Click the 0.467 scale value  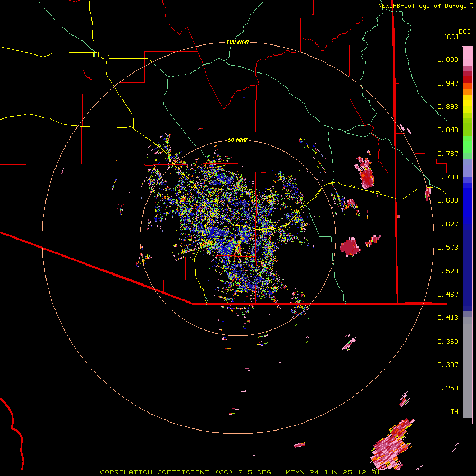[x=448, y=295]
